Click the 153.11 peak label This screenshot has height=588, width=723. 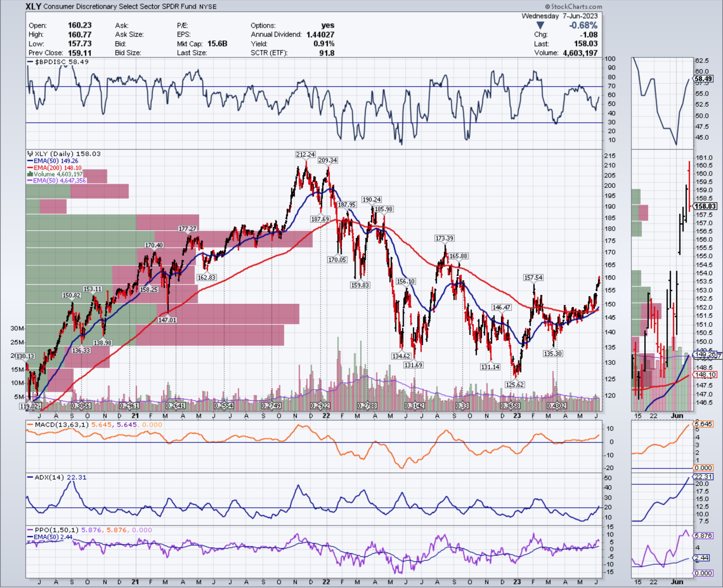coord(93,289)
